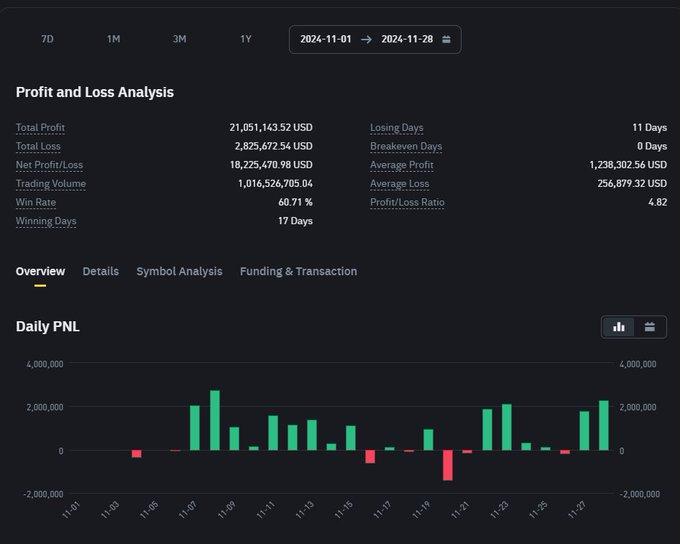Screen dimensions: 680x544
Task: Click the end date 2024-11-28
Action: pos(406,39)
